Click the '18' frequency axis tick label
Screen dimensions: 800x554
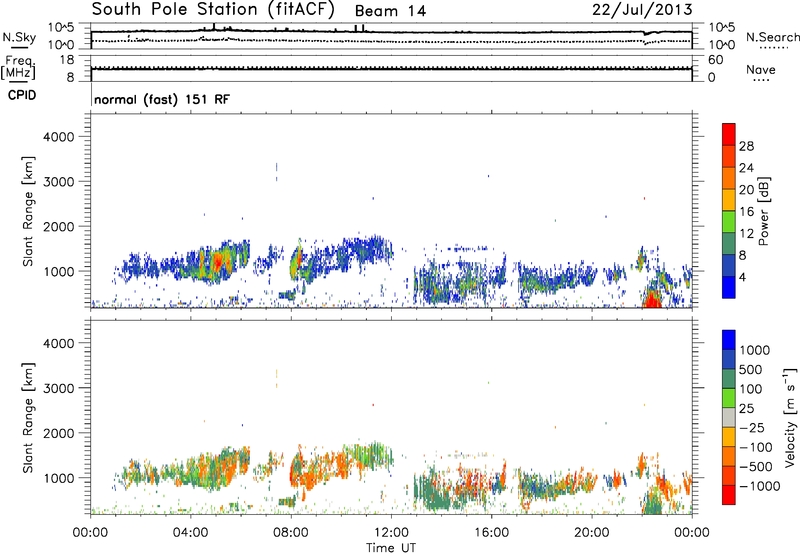tap(67, 60)
